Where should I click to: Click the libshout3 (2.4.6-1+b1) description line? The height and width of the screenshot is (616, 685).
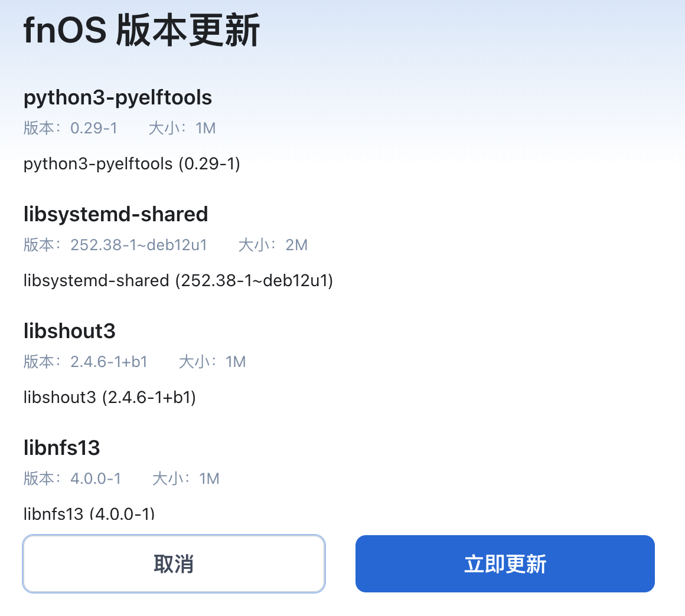110,397
